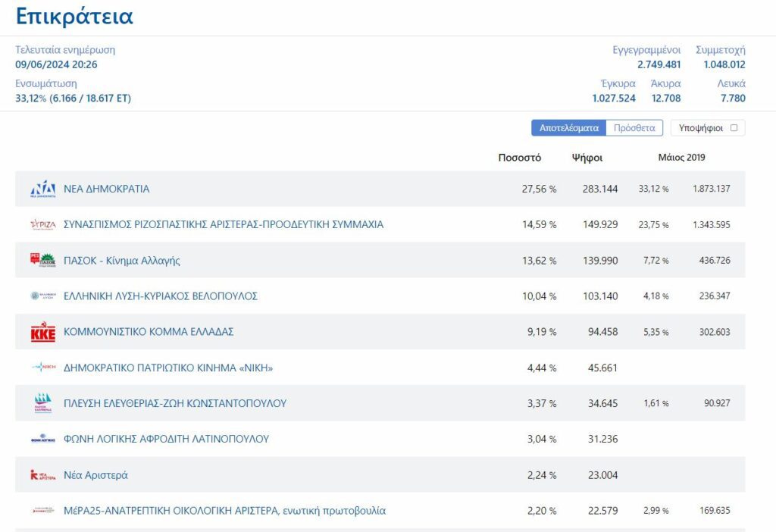The width and height of the screenshot is (776, 532).
Task: Click the Elliniki Lysi party logo
Action: coord(43,296)
